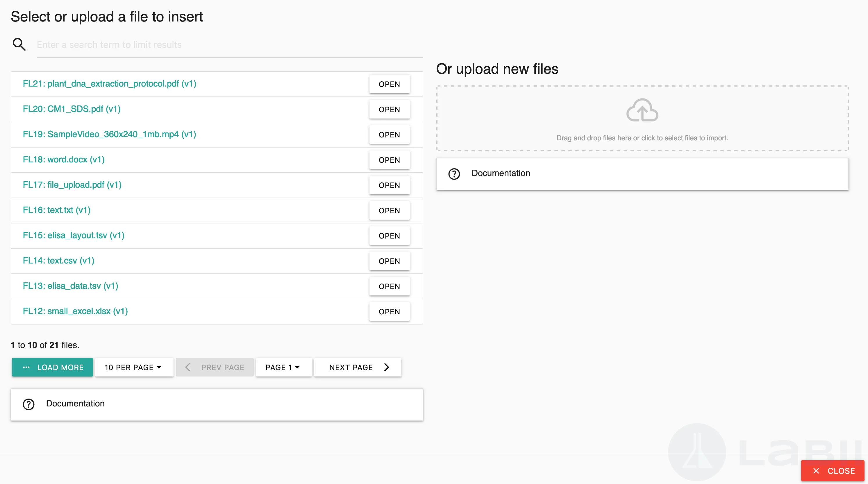Click question mark icon beside right Documentation
Viewport: 868px width, 484px height.
tap(454, 174)
